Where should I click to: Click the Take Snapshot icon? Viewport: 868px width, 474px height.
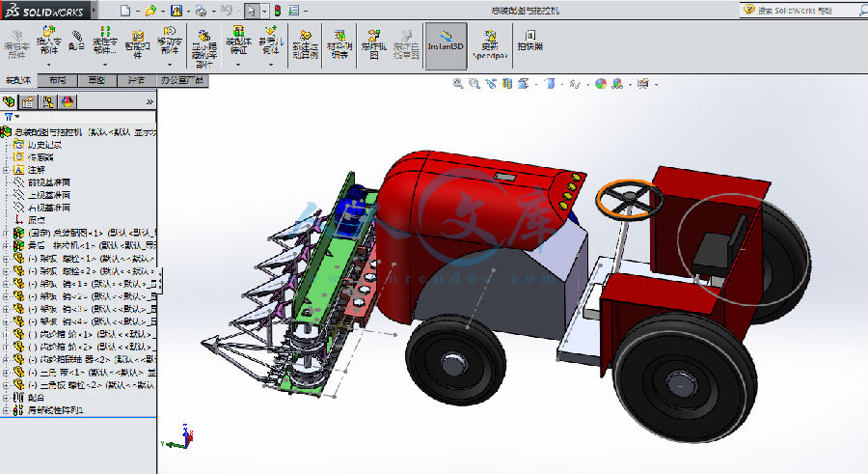(530, 36)
